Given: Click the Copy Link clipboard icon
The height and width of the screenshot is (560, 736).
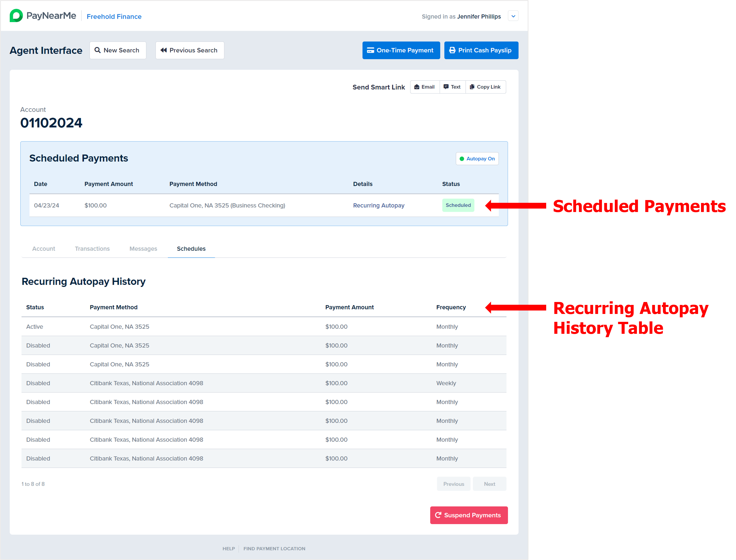Looking at the screenshot, I should 472,87.
